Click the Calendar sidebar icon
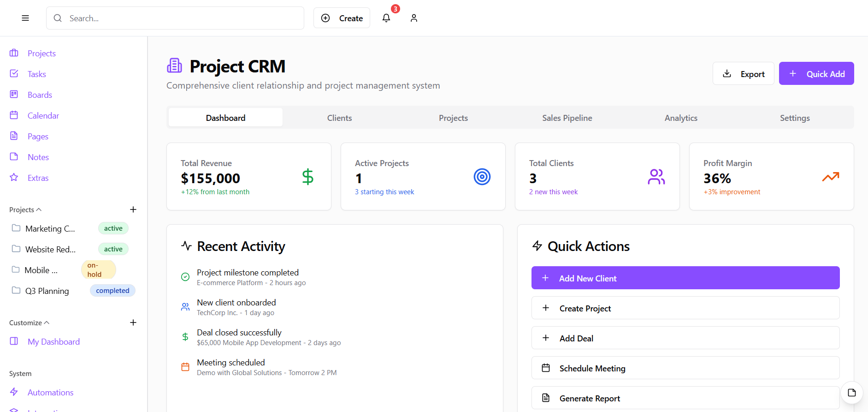Viewport: 868px width, 412px height. click(14, 115)
